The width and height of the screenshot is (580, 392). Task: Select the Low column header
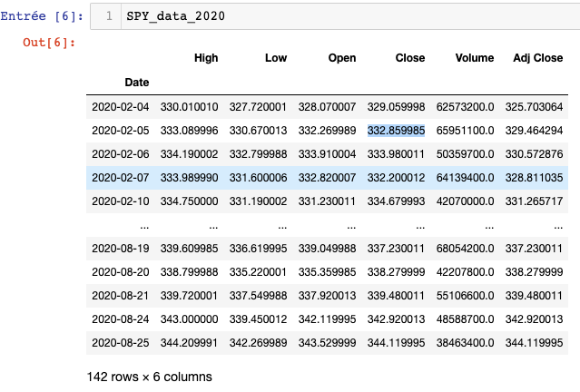coord(276,58)
